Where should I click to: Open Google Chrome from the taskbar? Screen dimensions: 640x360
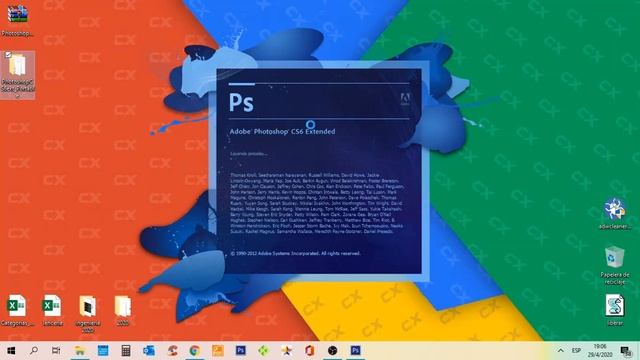pos(195,351)
